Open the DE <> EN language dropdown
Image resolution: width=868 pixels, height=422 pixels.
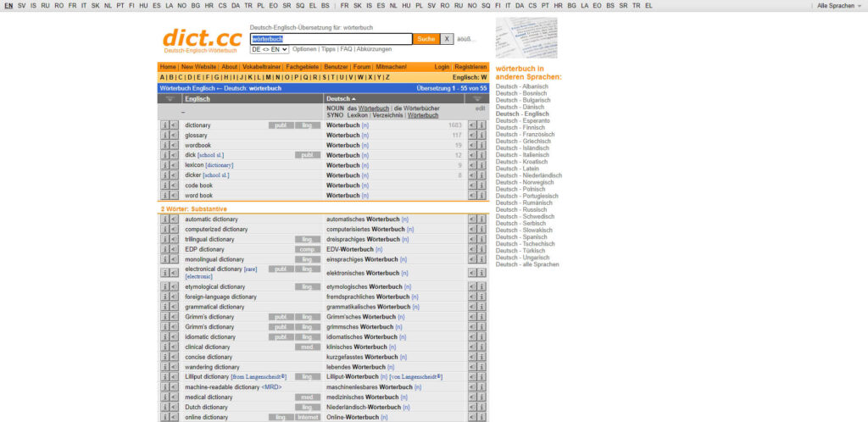pyautogui.click(x=270, y=49)
